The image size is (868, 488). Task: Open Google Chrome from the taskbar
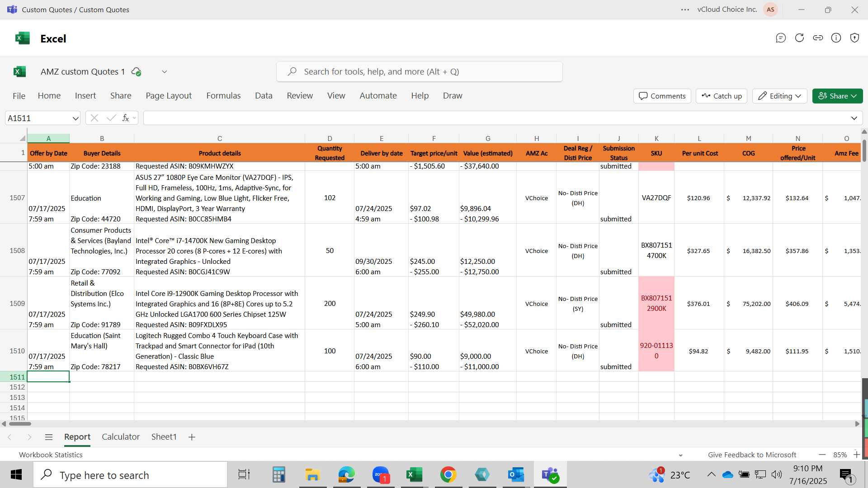[x=448, y=474]
